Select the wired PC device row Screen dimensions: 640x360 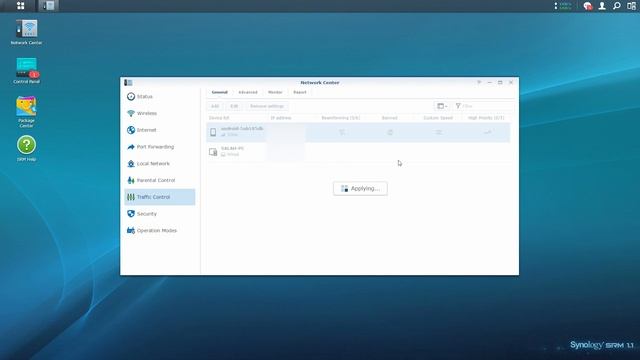tap(358, 152)
